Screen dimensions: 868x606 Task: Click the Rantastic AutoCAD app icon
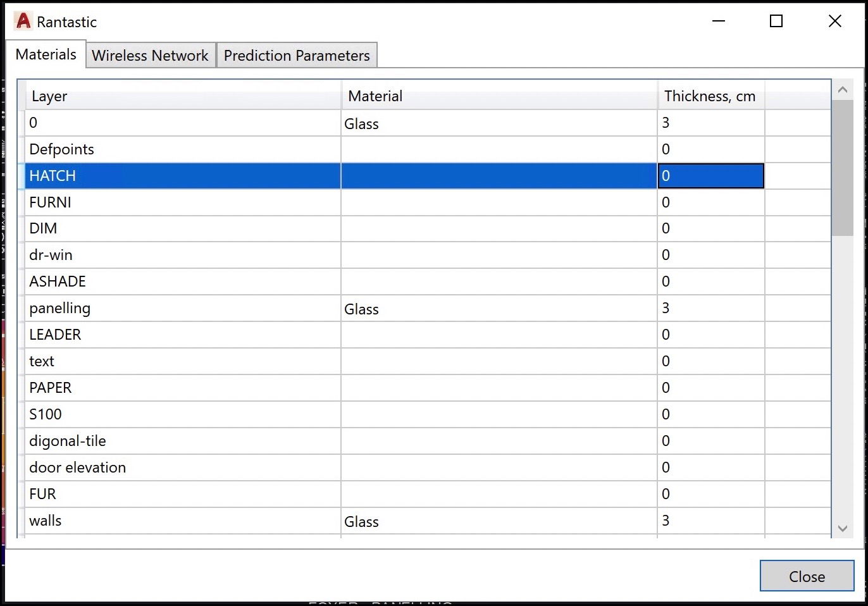[23, 22]
